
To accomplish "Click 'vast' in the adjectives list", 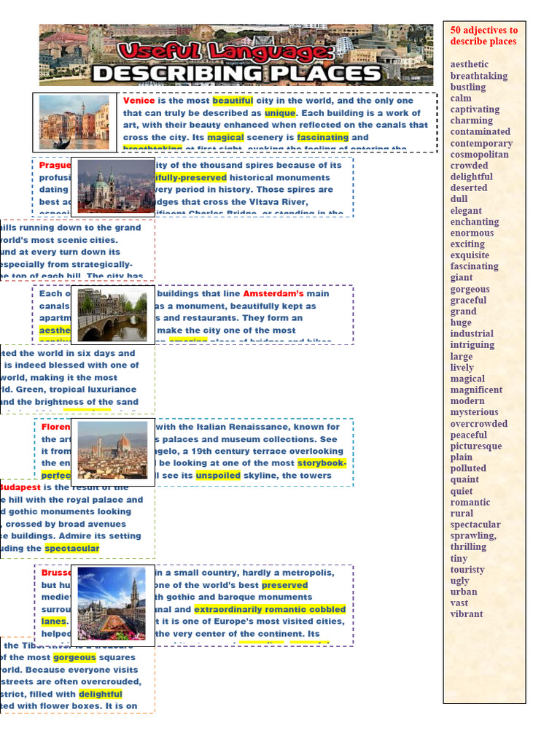I will [x=459, y=603].
